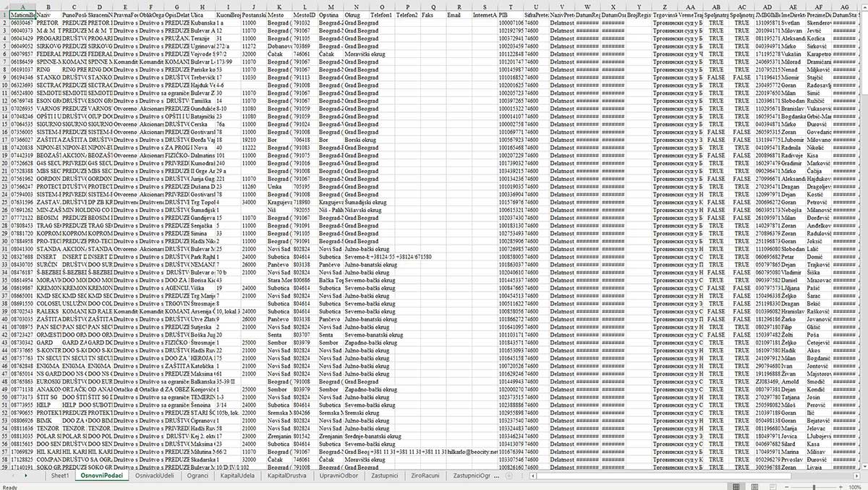Screen dimensions: 868x490
Task: Select column H header
Action: 203,6
